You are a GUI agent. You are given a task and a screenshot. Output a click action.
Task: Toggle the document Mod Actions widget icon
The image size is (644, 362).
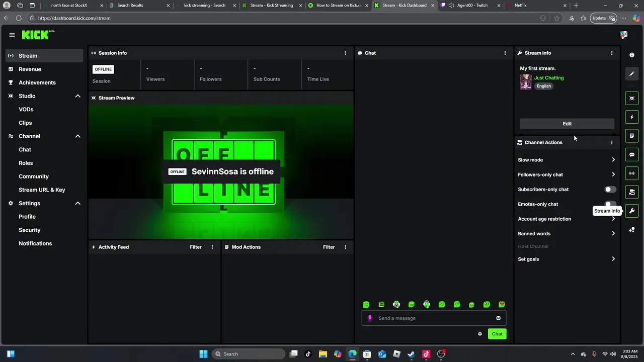(632, 136)
